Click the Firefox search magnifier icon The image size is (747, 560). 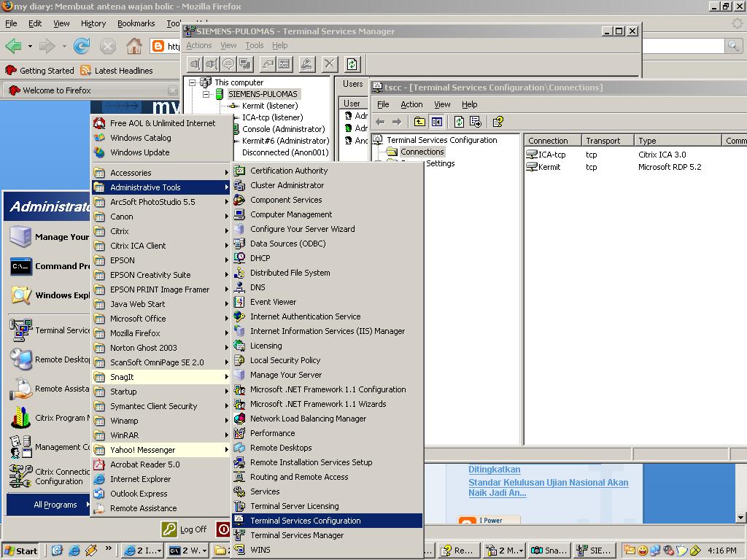point(733,46)
